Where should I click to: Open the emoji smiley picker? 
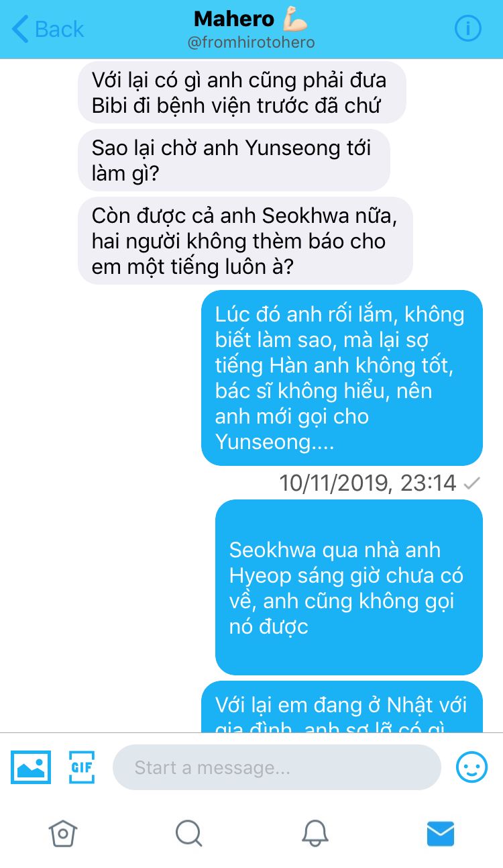pyautogui.click(x=471, y=767)
